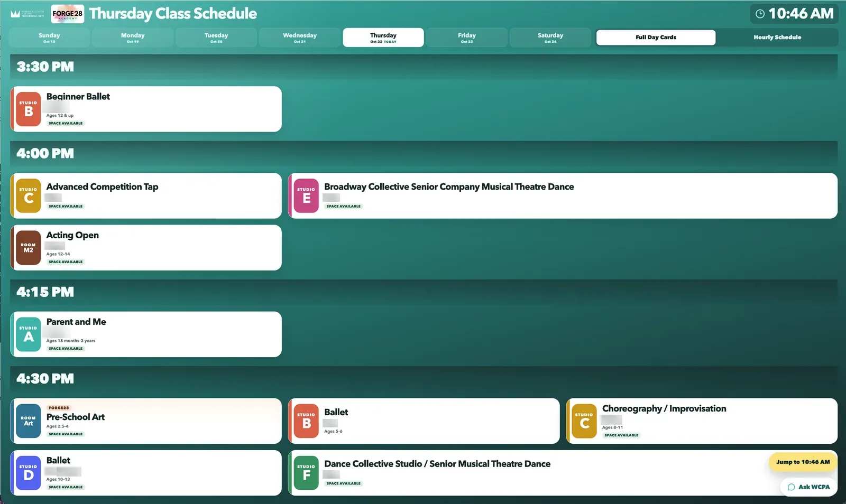Open the Saturday Oct 24 tab

coord(550,38)
